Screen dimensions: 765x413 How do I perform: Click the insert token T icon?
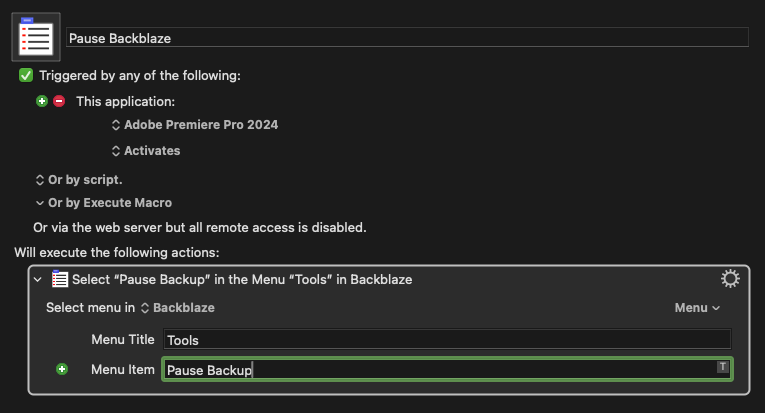coord(722,368)
